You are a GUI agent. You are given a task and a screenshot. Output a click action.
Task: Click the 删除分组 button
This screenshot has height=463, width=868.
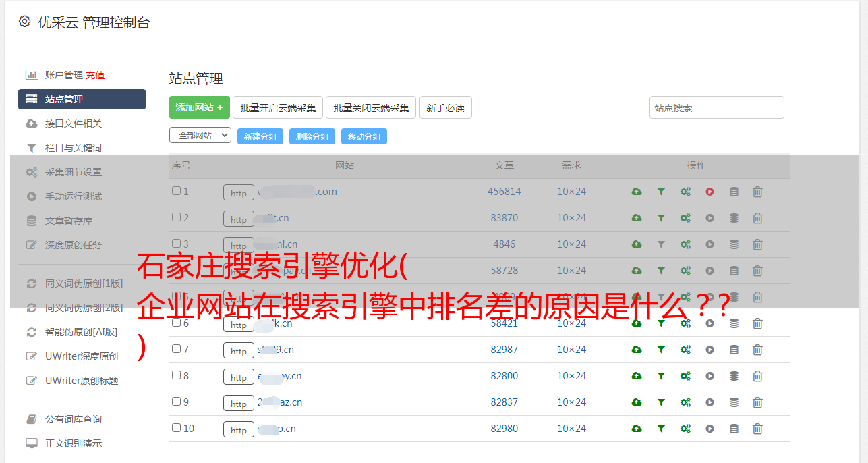pos(312,136)
